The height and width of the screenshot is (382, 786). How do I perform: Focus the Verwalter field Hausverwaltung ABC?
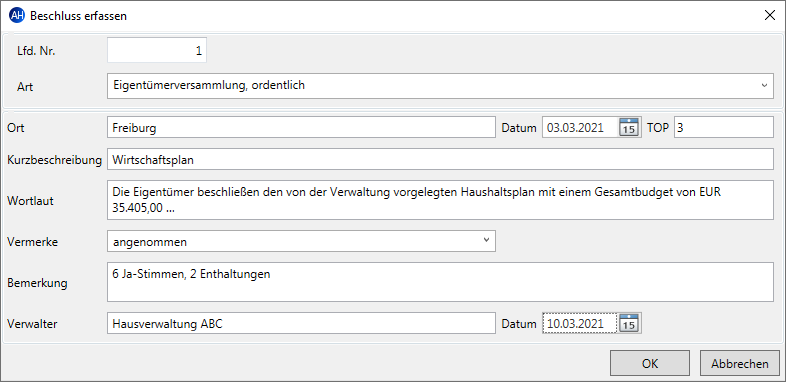click(301, 323)
